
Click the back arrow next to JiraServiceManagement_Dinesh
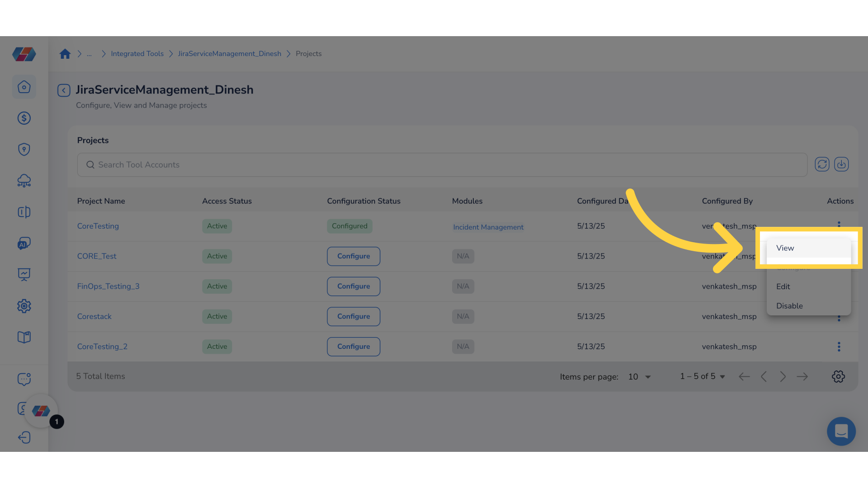(x=64, y=90)
